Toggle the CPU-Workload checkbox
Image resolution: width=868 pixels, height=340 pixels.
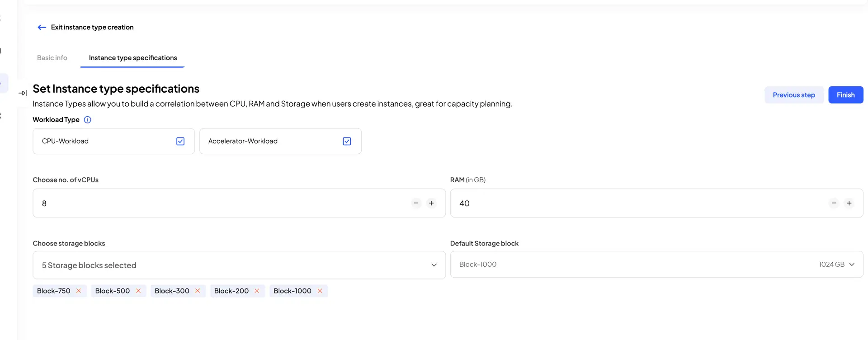180,141
